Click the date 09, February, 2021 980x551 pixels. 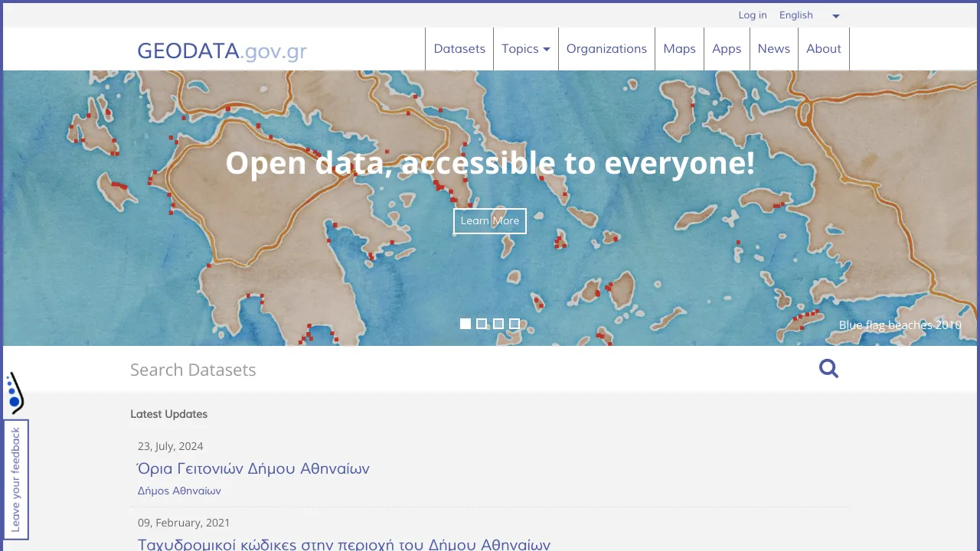coord(184,523)
